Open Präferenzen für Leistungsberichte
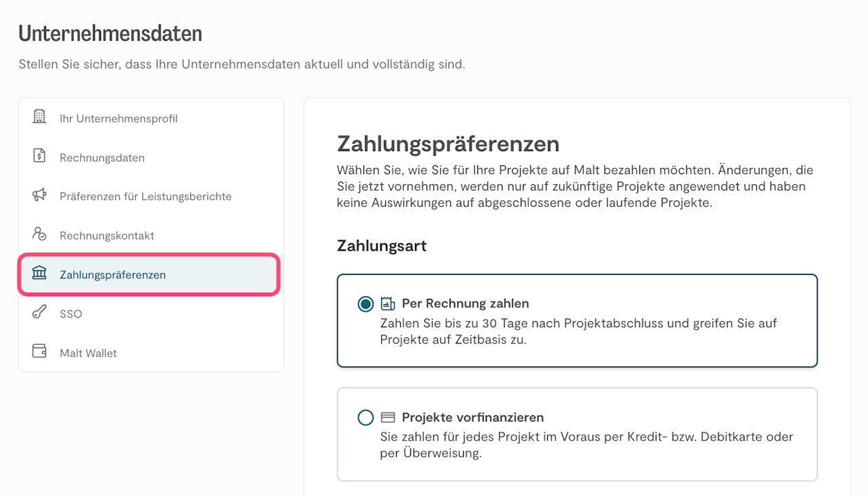Viewport: 868px width, 496px height. click(146, 197)
